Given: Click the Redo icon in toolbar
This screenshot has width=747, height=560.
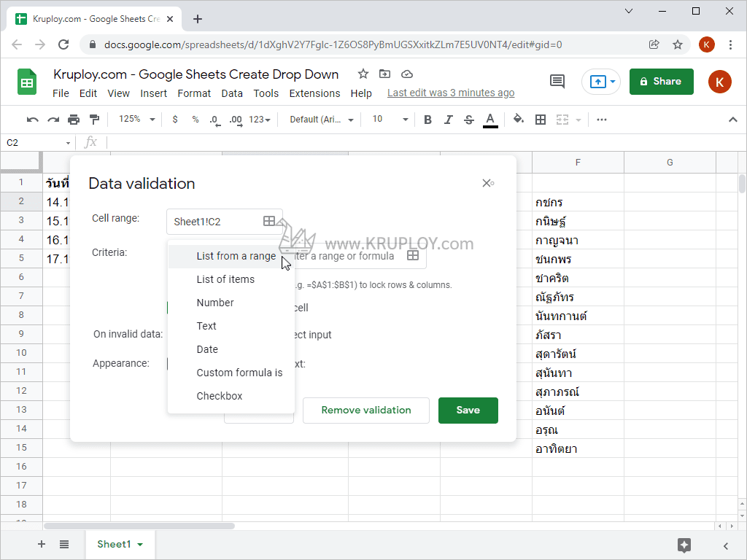Looking at the screenshot, I should pyautogui.click(x=53, y=120).
